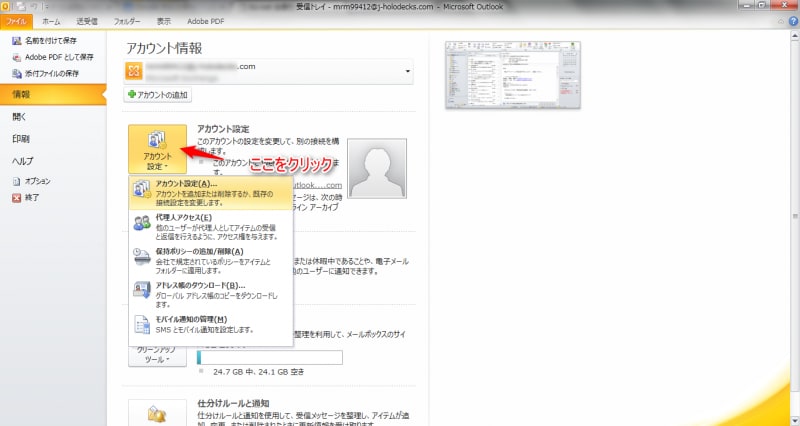The height and width of the screenshot is (426, 800).
Task: Choose 代理人アクセス(E) menu entry
Action: (x=211, y=227)
